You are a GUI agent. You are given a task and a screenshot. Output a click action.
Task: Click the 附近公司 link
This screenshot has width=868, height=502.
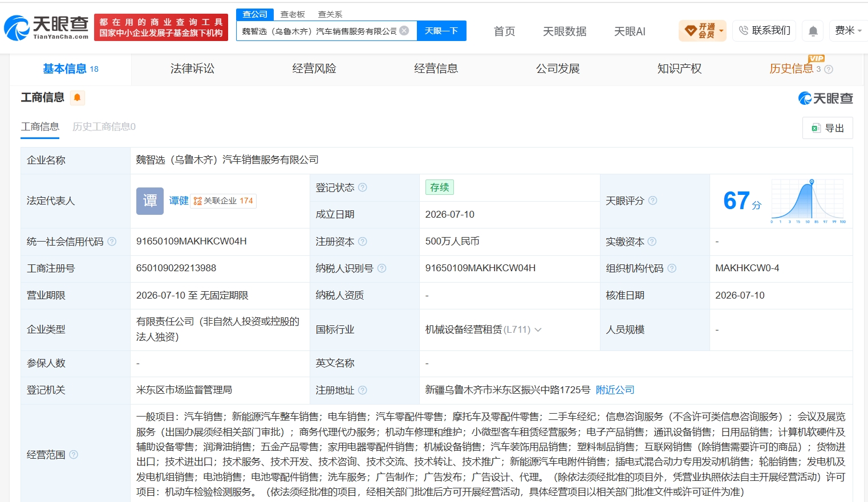(615, 390)
